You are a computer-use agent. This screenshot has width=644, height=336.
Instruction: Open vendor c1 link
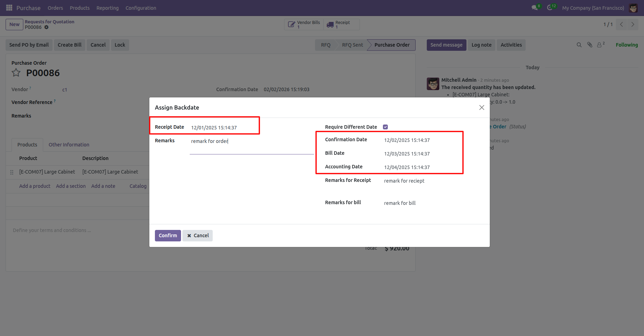(x=64, y=90)
